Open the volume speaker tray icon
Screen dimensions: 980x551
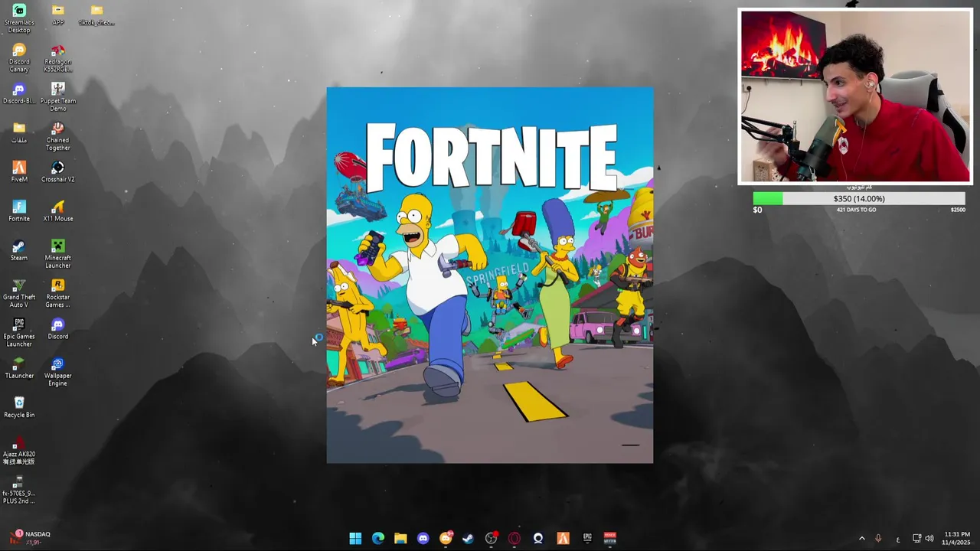pos(930,538)
